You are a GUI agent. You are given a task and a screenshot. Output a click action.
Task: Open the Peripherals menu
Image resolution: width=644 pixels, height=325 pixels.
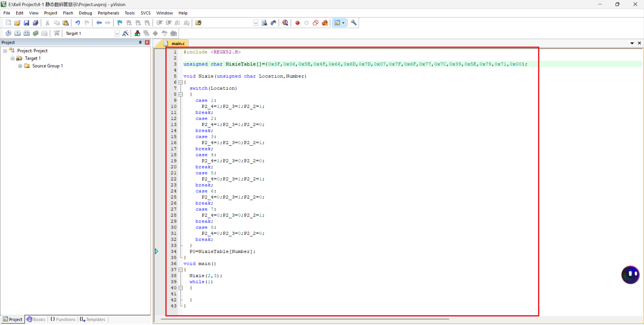point(108,13)
